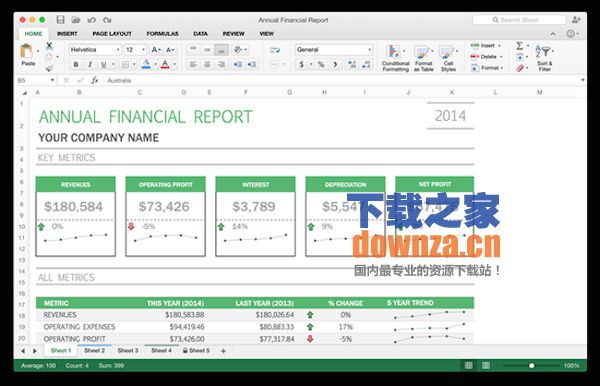The height and width of the screenshot is (386, 600).
Task: Apply comma style format
Action: tap(335, 64)
